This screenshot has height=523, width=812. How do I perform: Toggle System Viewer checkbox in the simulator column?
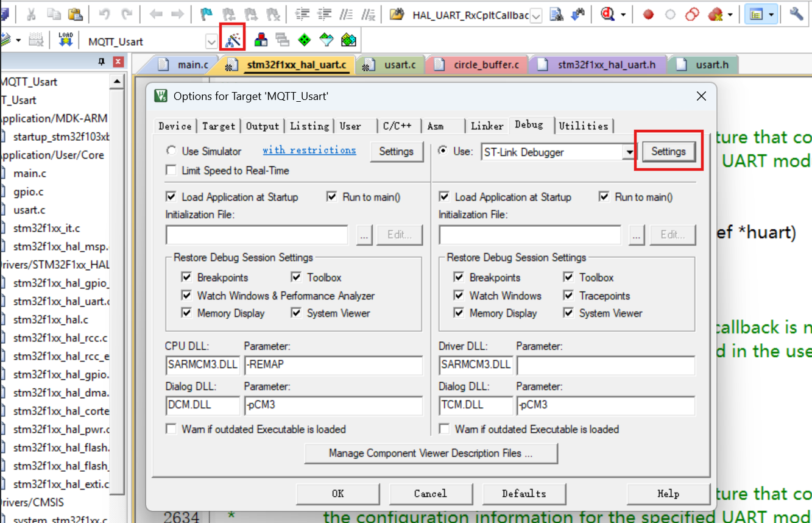[296, 313]
